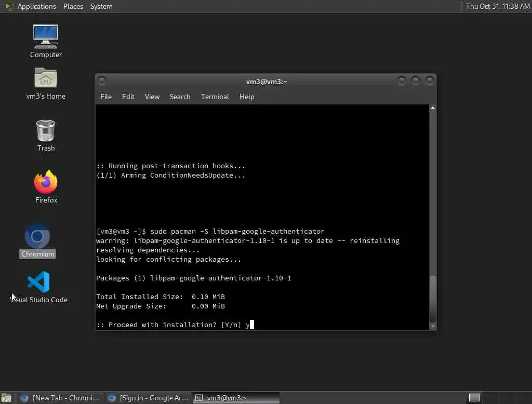Select the vm3@vm3:~ taskbar button
The width and height of the screenshot is (532, 404).
236,398
